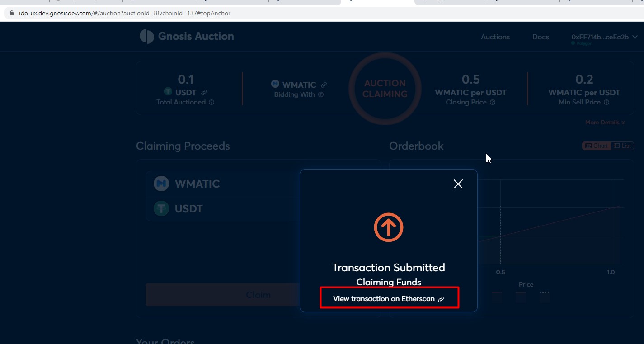Click the 1.0 price axis label

coord(611,272)
